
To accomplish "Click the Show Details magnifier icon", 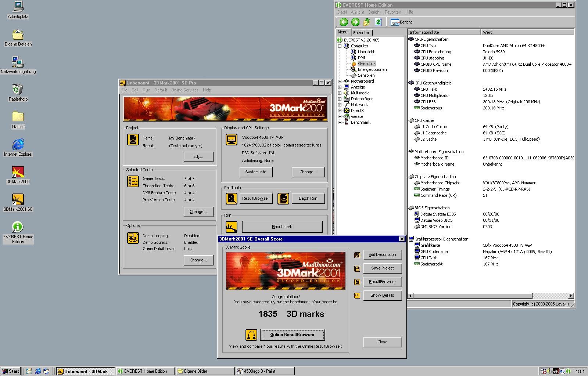I will tap(357, 296).
